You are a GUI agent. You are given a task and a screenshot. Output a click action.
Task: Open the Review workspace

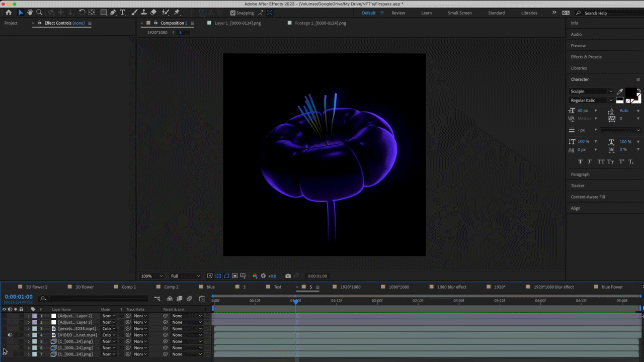pos(398,13)
